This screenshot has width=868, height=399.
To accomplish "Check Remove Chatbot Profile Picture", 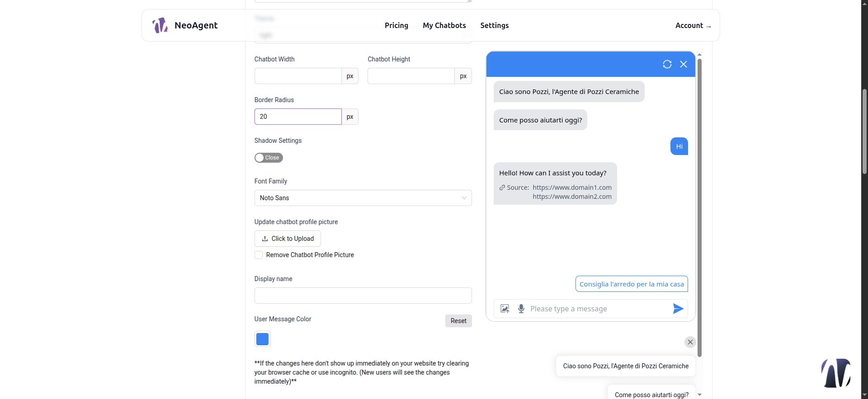I will coord(259,255).
